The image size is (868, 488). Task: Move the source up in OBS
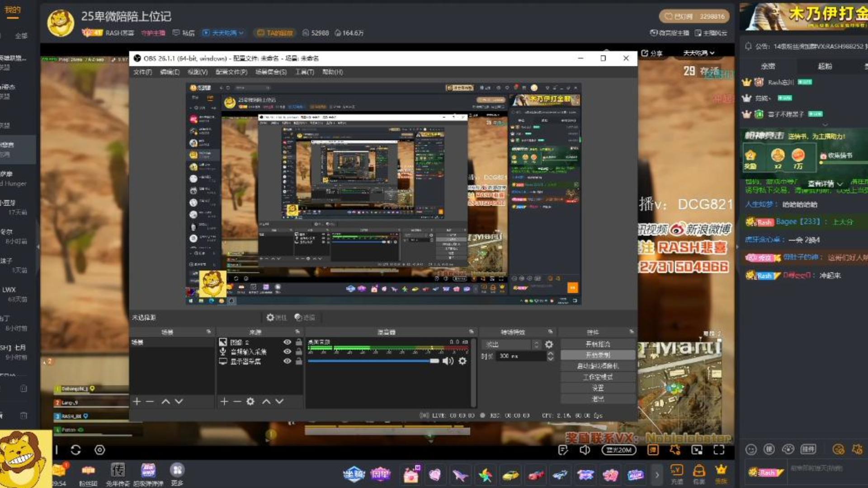[266, 401]
